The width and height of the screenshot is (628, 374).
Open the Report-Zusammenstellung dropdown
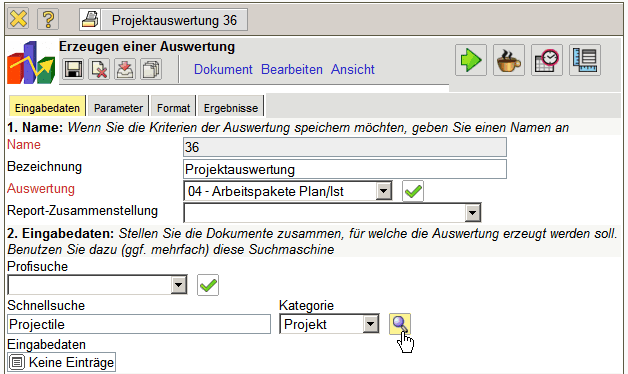pyautogui.click(x=473, y=213)
